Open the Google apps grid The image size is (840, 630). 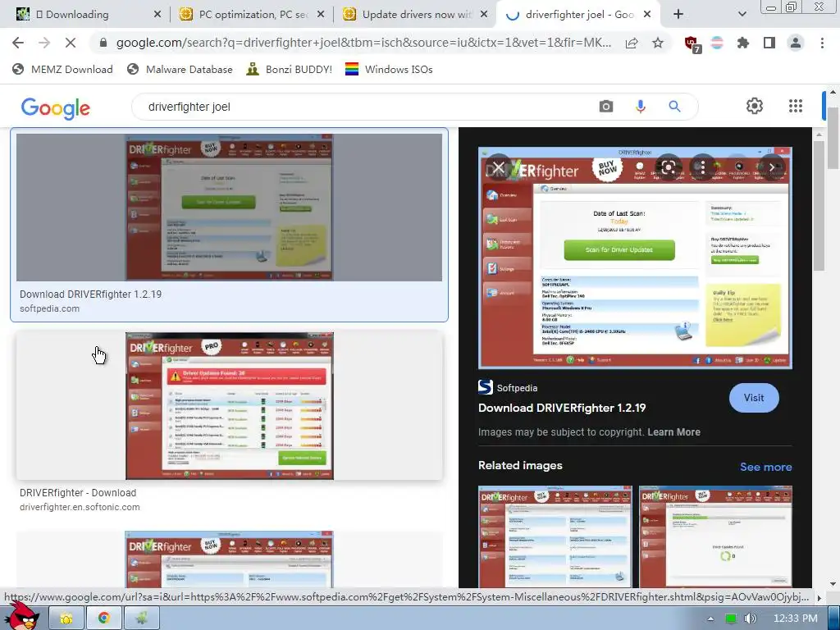(796, 106)
